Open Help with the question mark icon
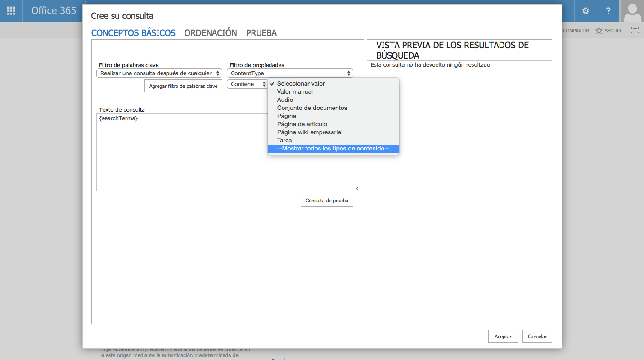The width and height of the screenshot is (644, 360). 608,11
